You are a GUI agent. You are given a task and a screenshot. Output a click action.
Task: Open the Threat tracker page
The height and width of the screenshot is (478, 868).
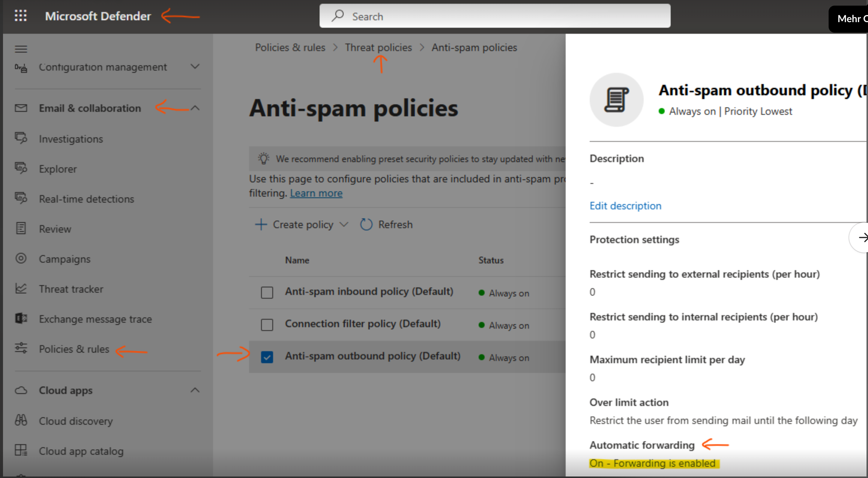(x=71, y=289)
